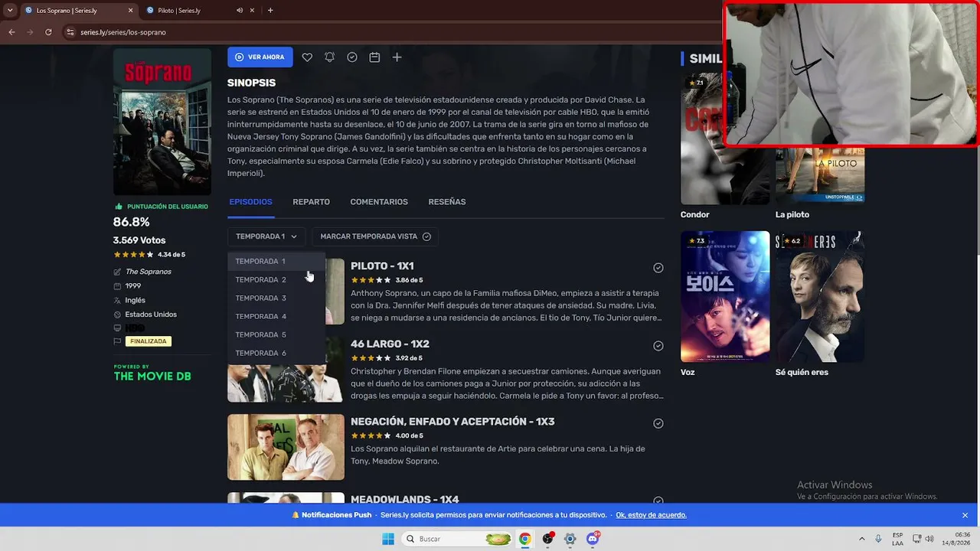Open the Meadowlands - 1x4 episode title
The height and width of the screenshot is (551, 980).
(x=405, y=500)
